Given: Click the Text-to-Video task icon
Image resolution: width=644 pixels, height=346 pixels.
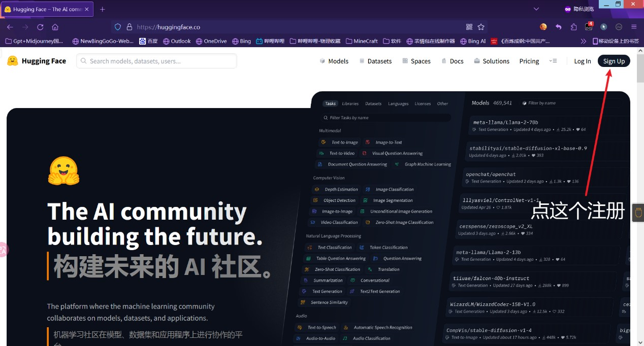Looking at the screenshot, I should 321,153.
